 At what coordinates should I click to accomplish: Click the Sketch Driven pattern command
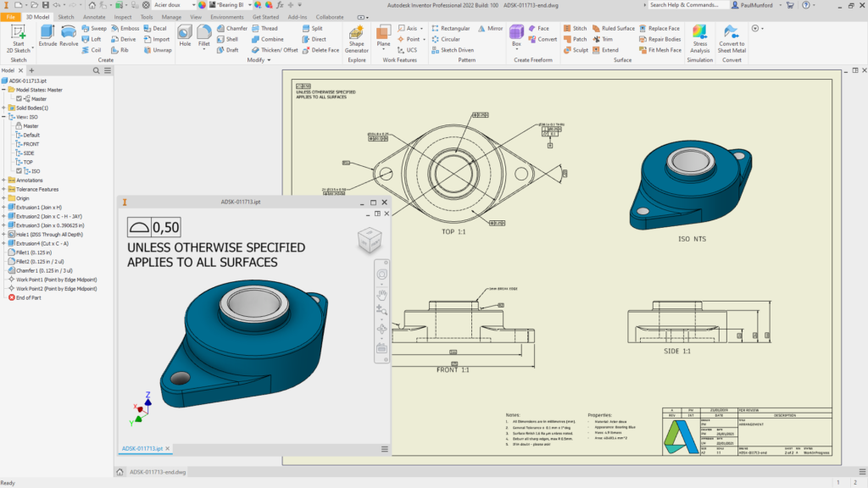[453, 50]
